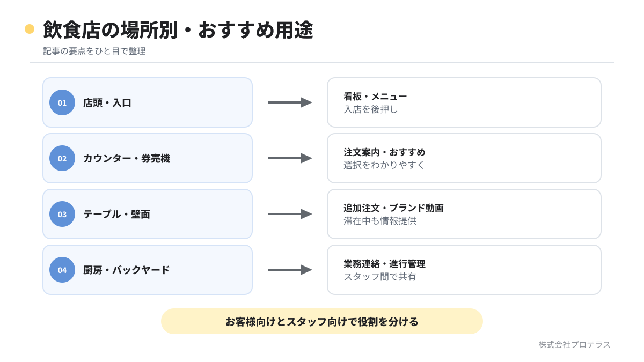Image resolution: width=644 pixels, height=362 pixels.
Task: Click the arrow next to カウンター・券売機
Action: tap(290, 158)
